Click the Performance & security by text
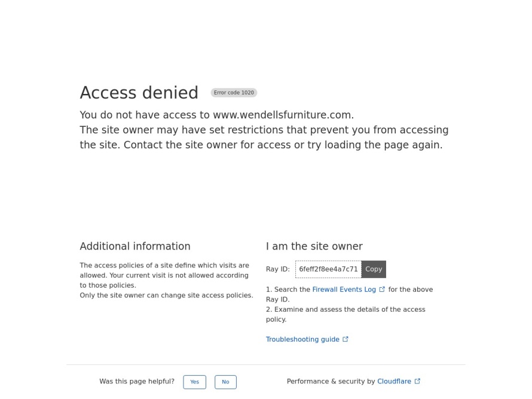The image size is (532, 399). 331,382
